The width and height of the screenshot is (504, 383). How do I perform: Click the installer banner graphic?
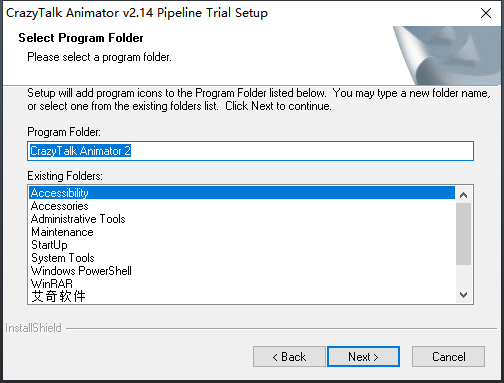click(447, 55)
